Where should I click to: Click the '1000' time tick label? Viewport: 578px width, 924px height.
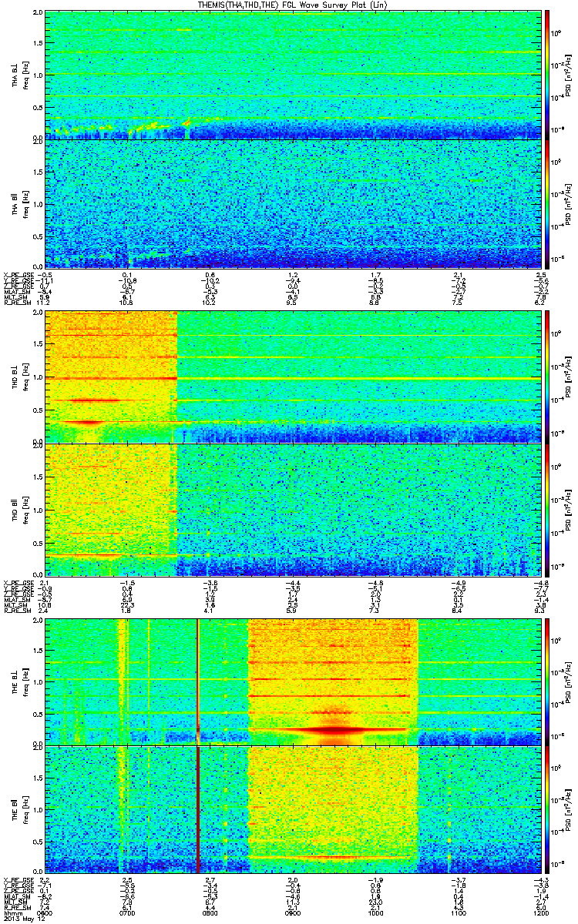pyautogui.click(x=375, y=914)
